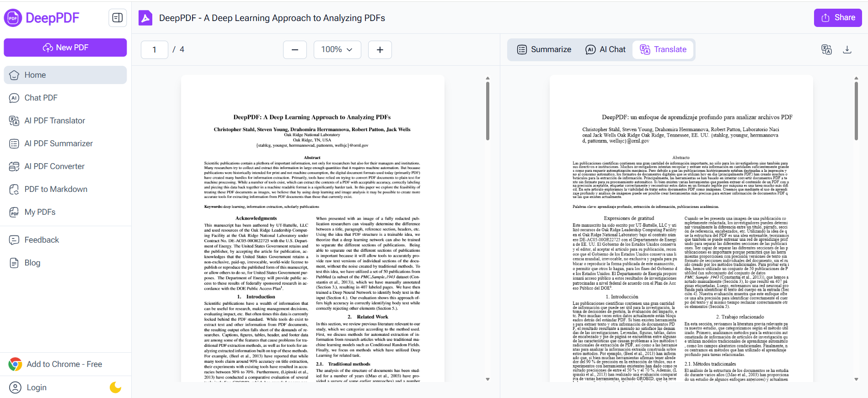Open AI PDF Summarizer
Viewport: 868px width, 398px height.
58,143
